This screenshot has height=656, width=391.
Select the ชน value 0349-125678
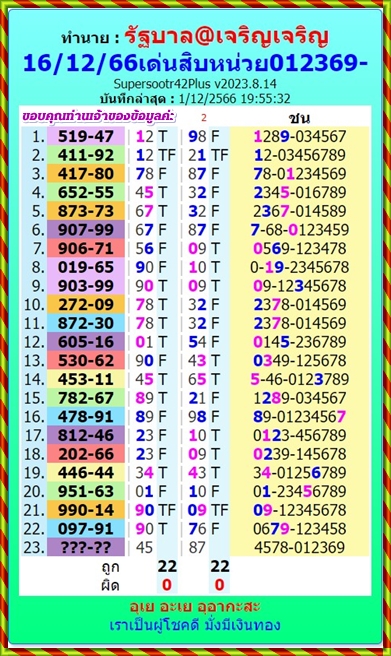(300, 361)
